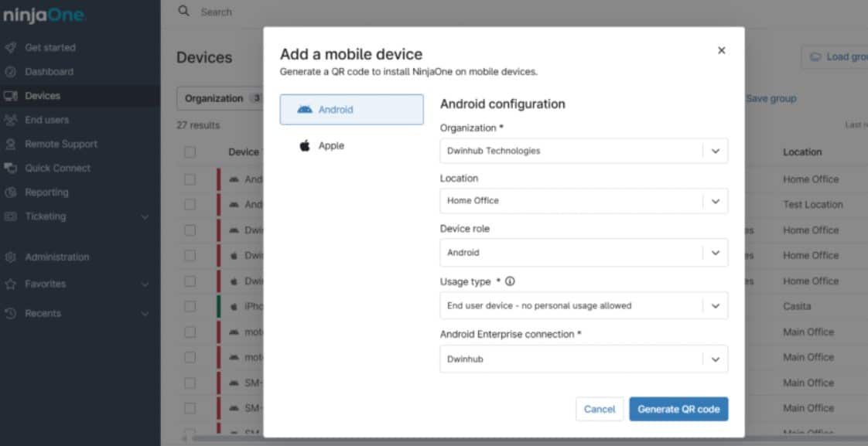
Task: Click the Usage type info icon
Action: click(510, 281)
